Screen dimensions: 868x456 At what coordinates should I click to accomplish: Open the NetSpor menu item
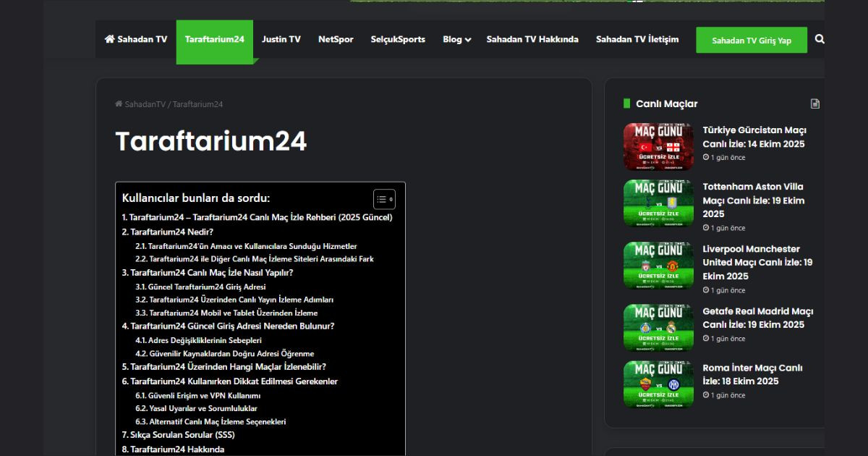pos(336,40)
